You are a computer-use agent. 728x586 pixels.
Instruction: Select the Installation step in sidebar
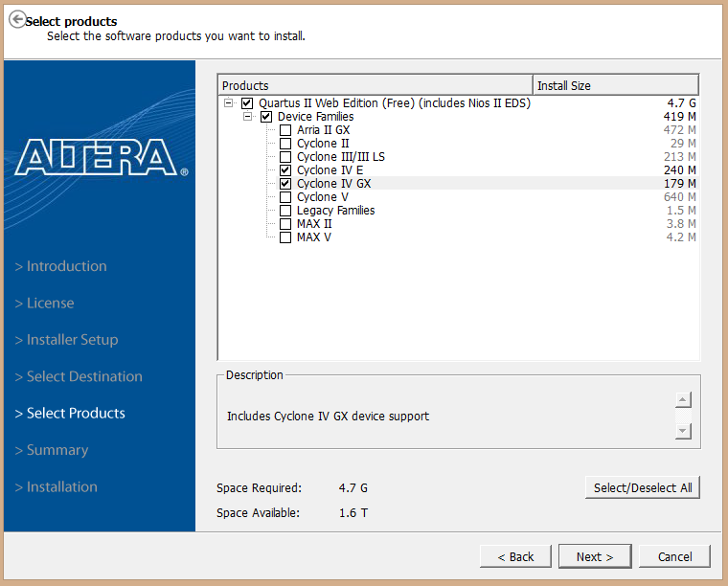(x=57, y=486)
